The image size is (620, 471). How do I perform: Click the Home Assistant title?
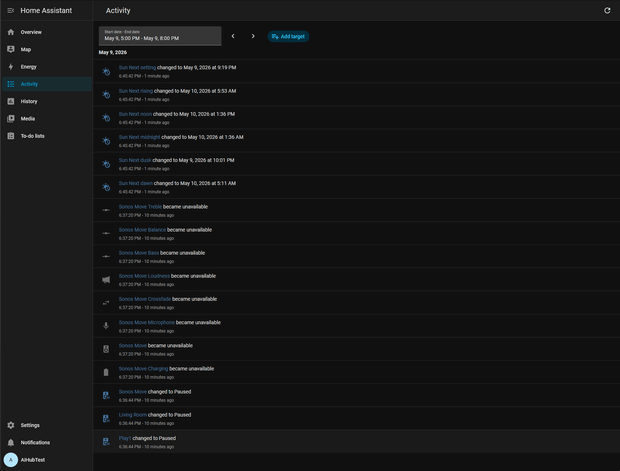coord(46,11)
